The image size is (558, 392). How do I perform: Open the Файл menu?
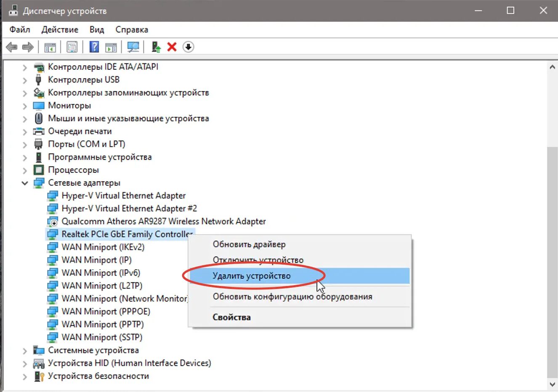pyautogui.click(x=20, y=29)
